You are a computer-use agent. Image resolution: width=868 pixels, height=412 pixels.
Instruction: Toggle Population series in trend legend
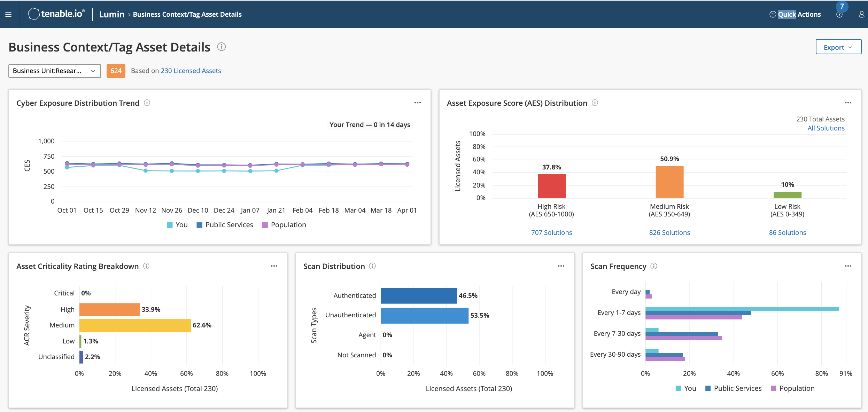tap(284, 225)
